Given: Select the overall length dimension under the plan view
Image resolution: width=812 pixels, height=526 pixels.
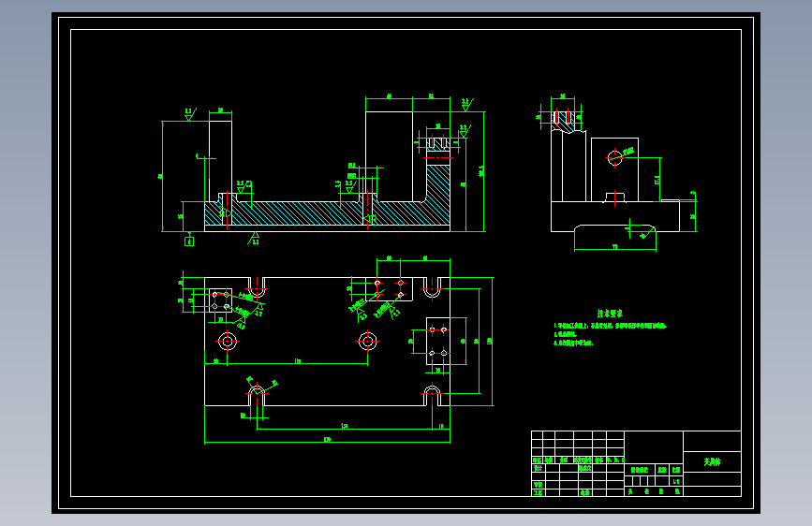Looking at the screenshot, I should tap(327, 441).
